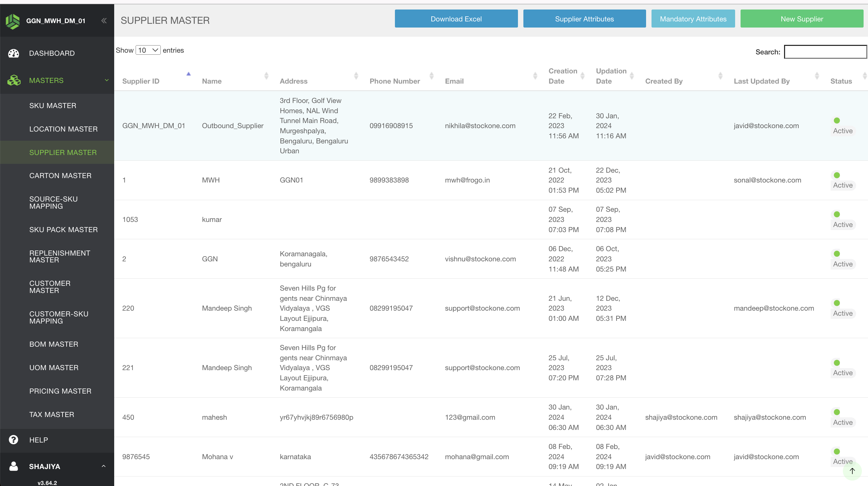Image resolution: width=868 pixels, height=486 pixels.
Task: Click the Download Excel button
Action: [456, 19]
